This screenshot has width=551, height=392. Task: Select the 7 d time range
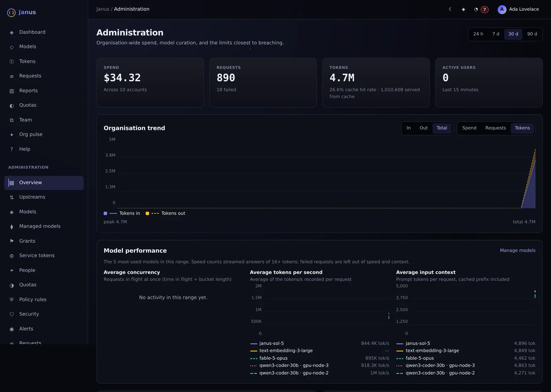tap(496, 34)
